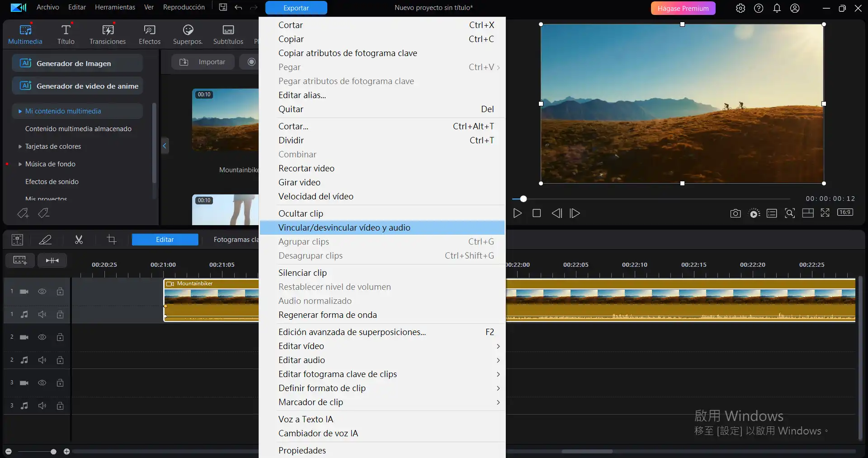Click the timeline zoom slider handle
This screenshot has width=868, height=458.
tap(53, 452)
